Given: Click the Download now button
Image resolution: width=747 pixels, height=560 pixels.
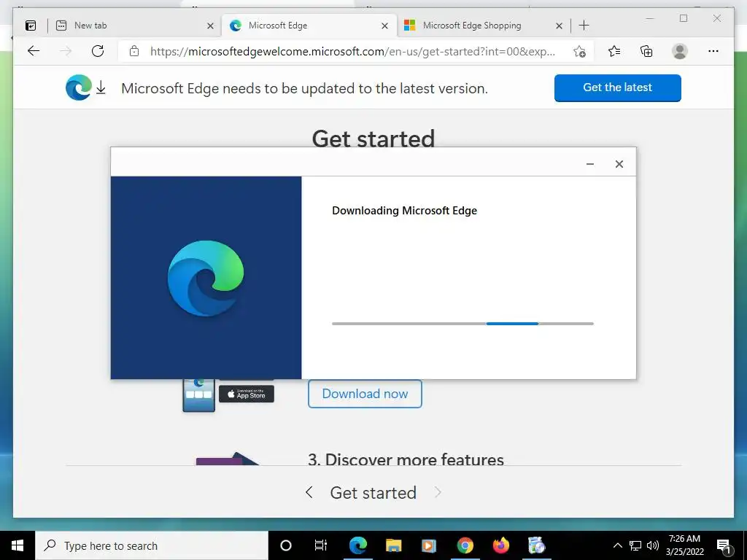Looking at the screenshot, I should [365, 394].
